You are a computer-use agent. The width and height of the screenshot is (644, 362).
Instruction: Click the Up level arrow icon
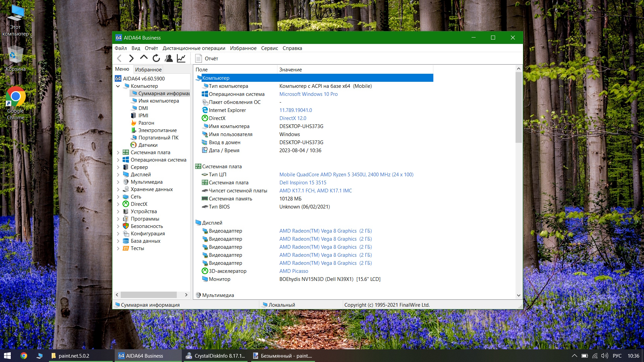144,58
